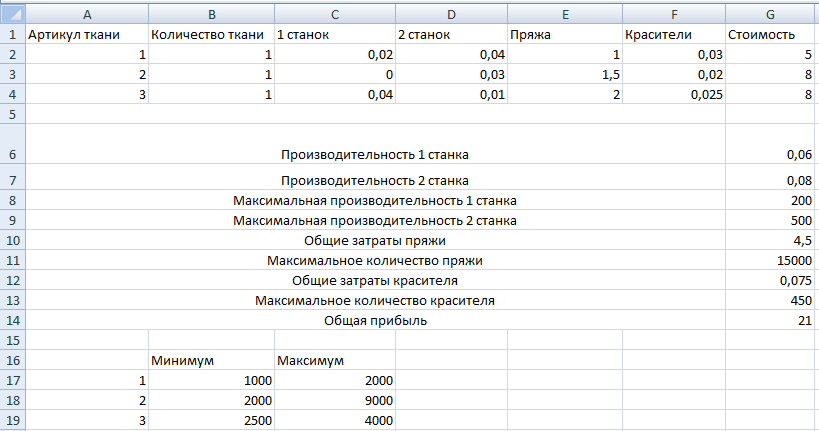819x431 pixels.
Task: Select cell with value 500
Action: coord(770,220)
